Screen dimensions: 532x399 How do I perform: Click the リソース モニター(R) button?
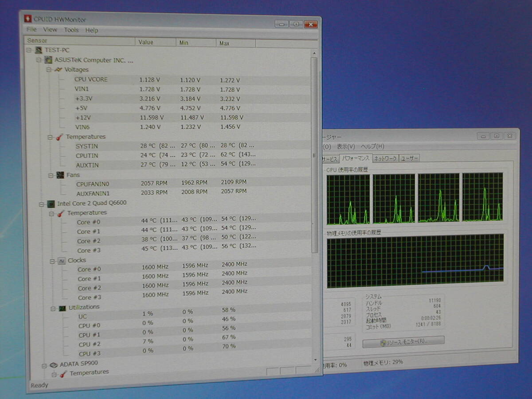(x=403, y=341)
